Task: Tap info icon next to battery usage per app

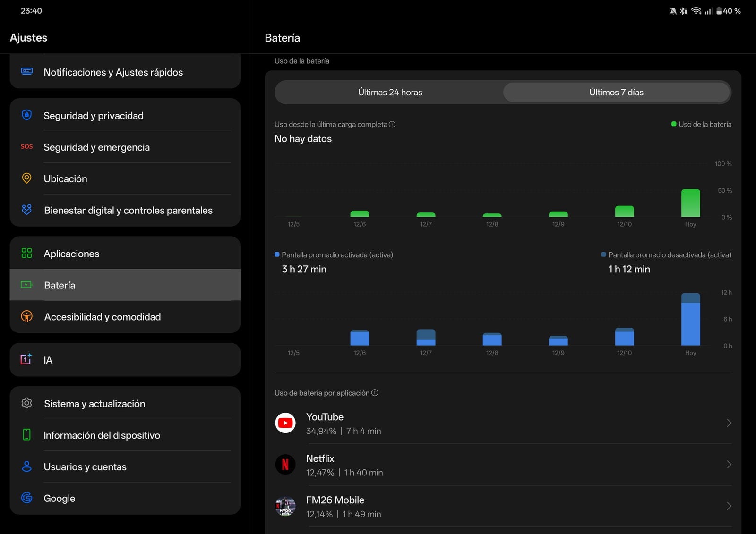Action: point(375,393)
